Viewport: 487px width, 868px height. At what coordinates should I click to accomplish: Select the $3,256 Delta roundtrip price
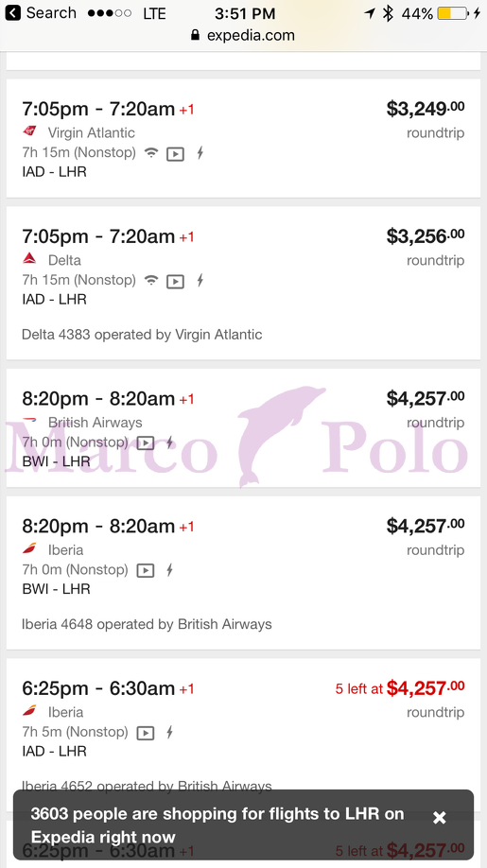coord(425,235)
